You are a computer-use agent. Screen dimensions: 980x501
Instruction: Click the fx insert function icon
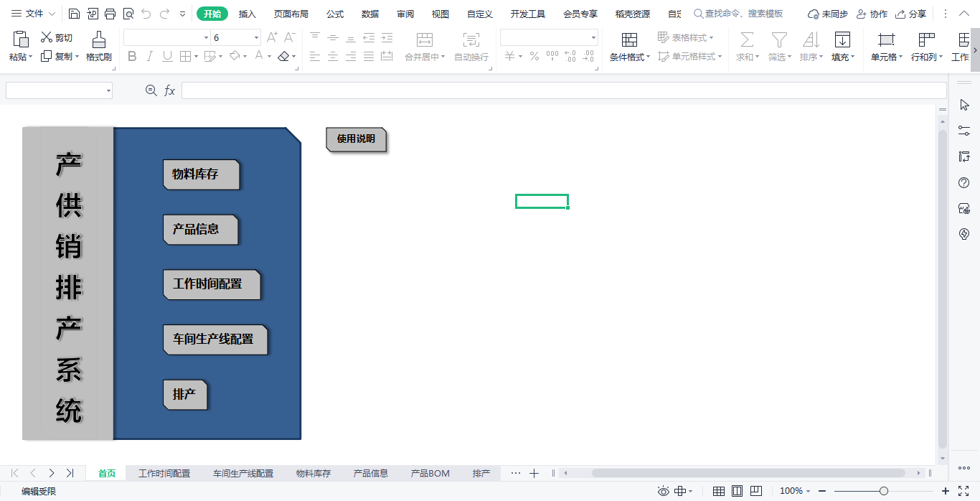pos(170,90)
